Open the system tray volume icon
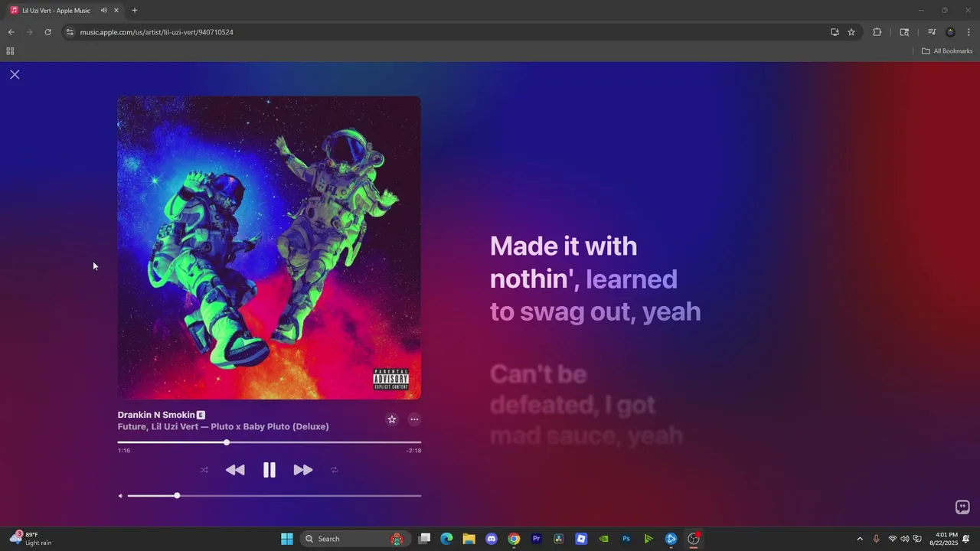 905,539
